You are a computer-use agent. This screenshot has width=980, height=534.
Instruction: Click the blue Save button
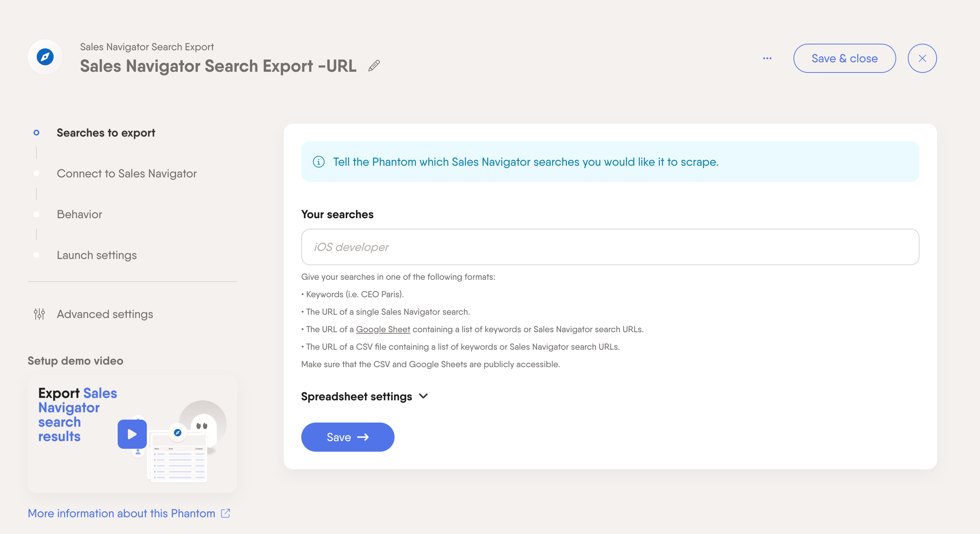347,437
